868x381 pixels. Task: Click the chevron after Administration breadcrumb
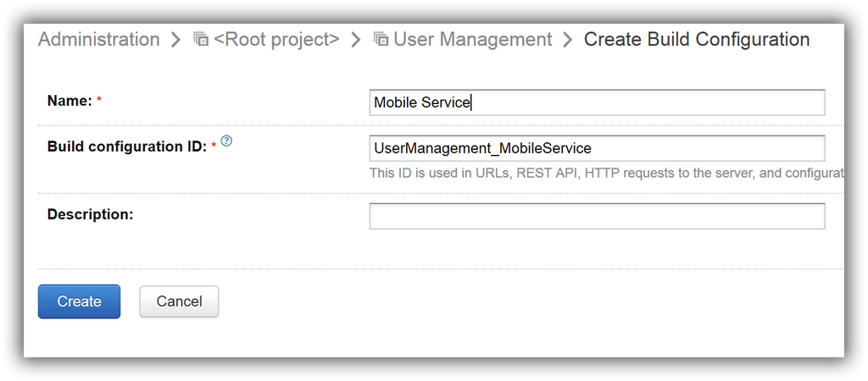click(175, 40)
